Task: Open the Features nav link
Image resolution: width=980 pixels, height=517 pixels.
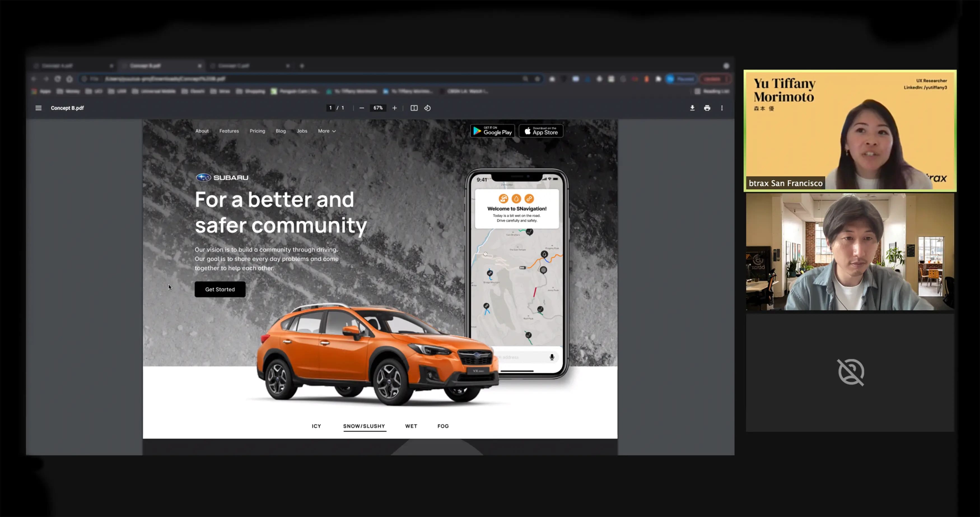Action: (x=229, y=131)
